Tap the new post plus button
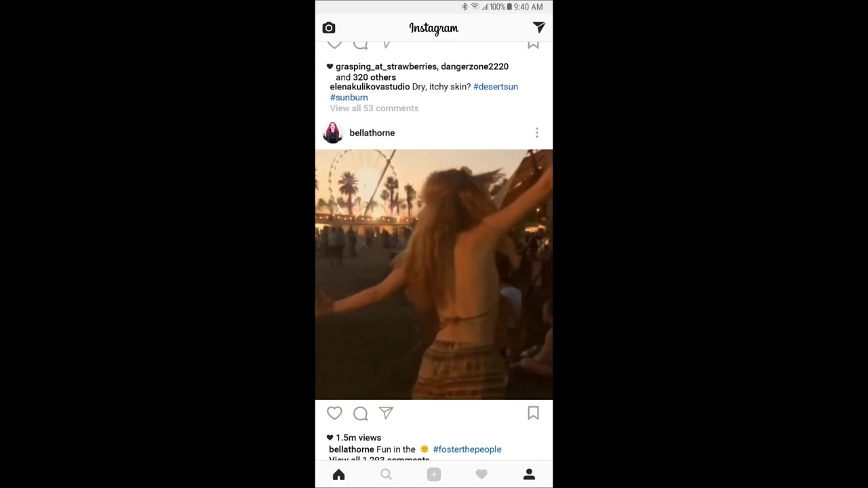The image size is (868, 488). coord(434,474)
